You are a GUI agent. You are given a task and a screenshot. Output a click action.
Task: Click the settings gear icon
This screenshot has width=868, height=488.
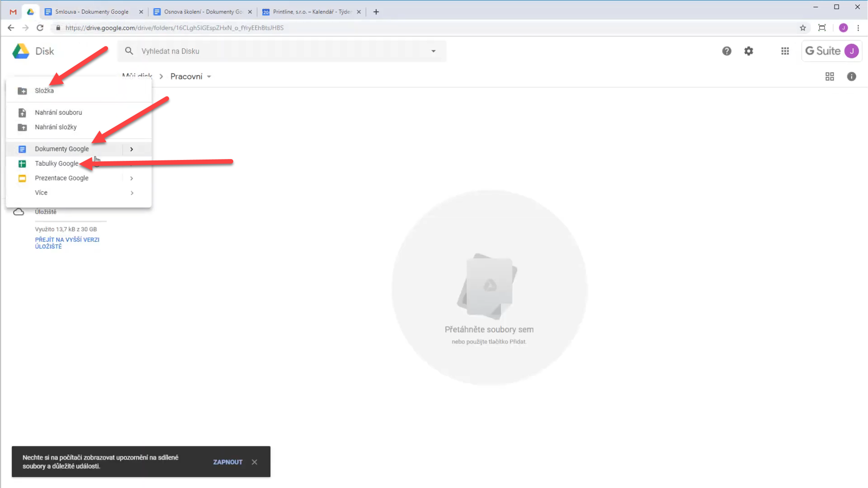pos(749,51)
